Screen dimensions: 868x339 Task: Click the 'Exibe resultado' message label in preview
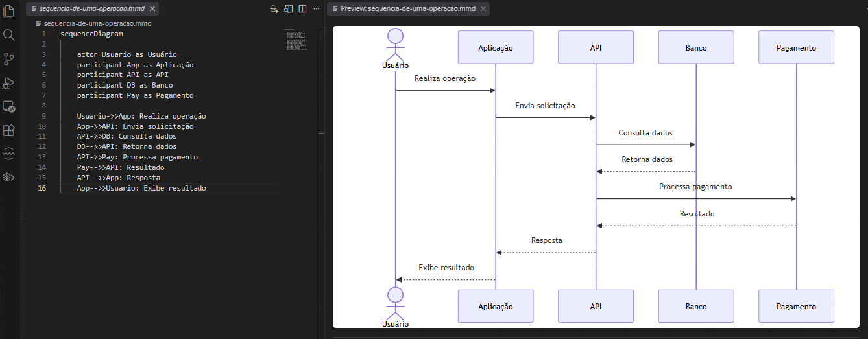(x=446, y=267)
